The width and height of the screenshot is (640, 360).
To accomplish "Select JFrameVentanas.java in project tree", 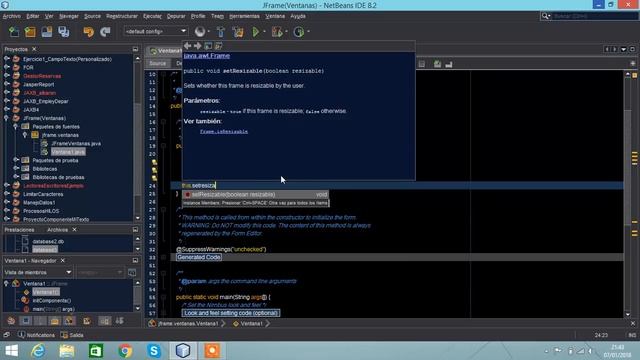I will [76, 143].
